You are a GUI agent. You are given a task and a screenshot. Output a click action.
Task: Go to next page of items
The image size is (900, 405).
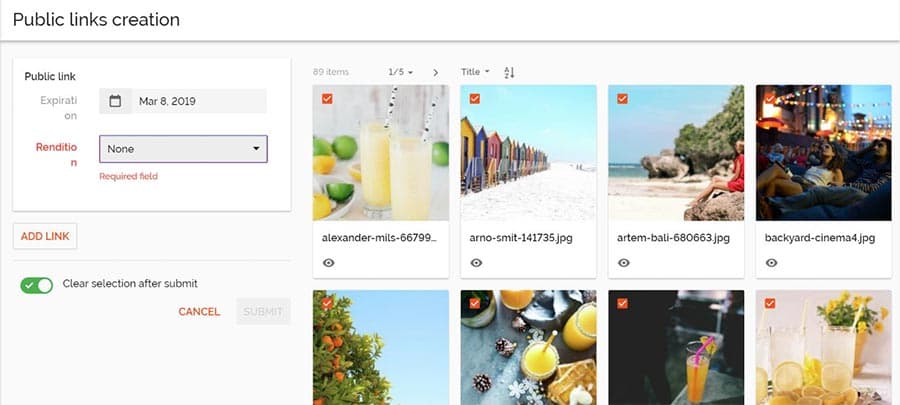click(x=436, y=72)
